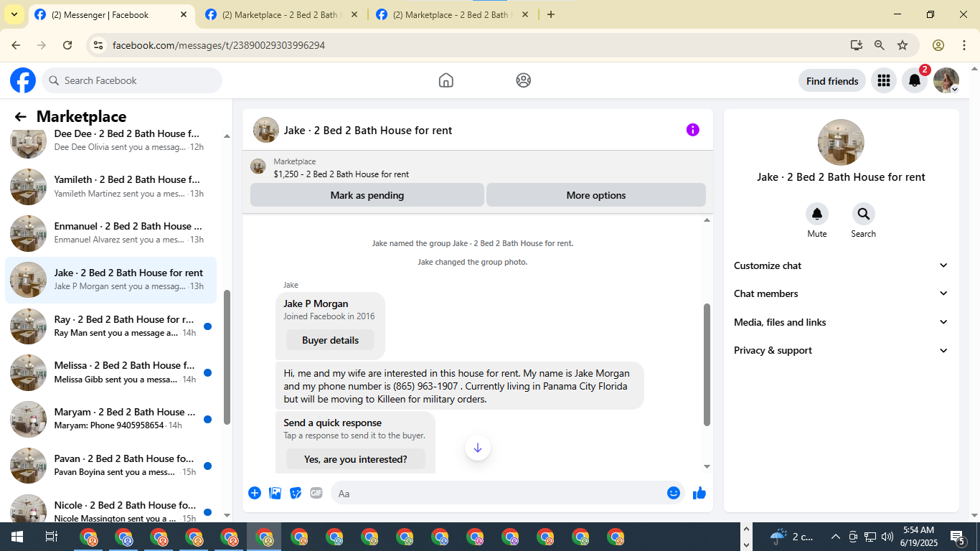Switch to the third Marketplace browser tab

(452, 15)
